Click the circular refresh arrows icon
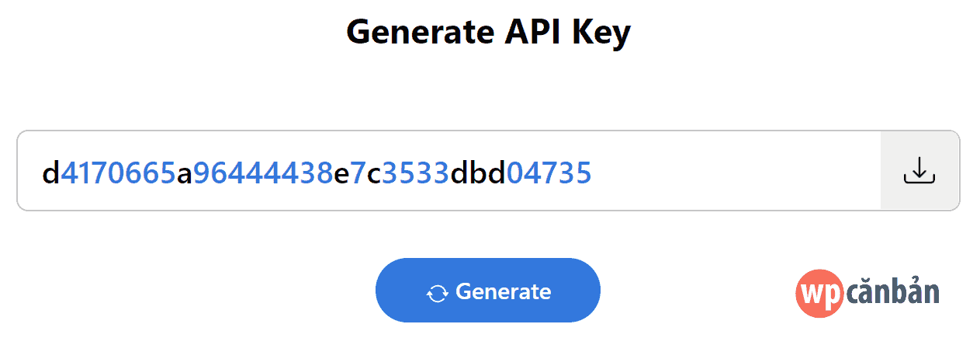Image resolution: width=980 pixels, height=345 pixels. pyautogui.click(x=438, y=293)
